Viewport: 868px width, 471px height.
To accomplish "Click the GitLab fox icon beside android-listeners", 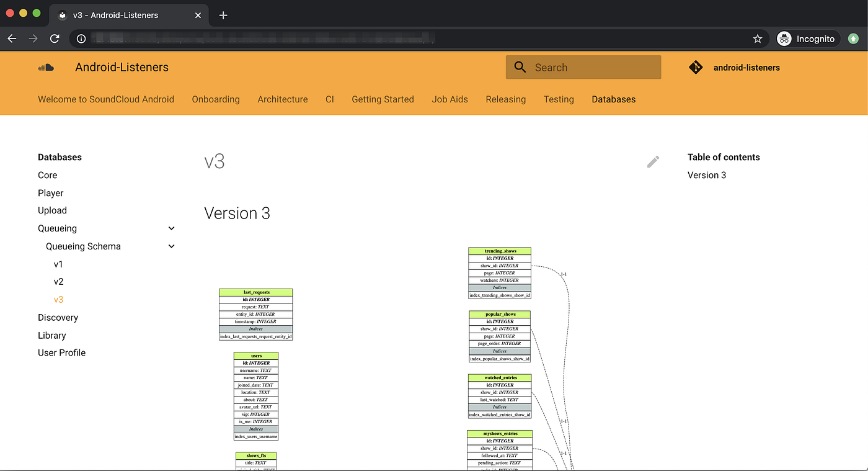I will click(695, 67).
